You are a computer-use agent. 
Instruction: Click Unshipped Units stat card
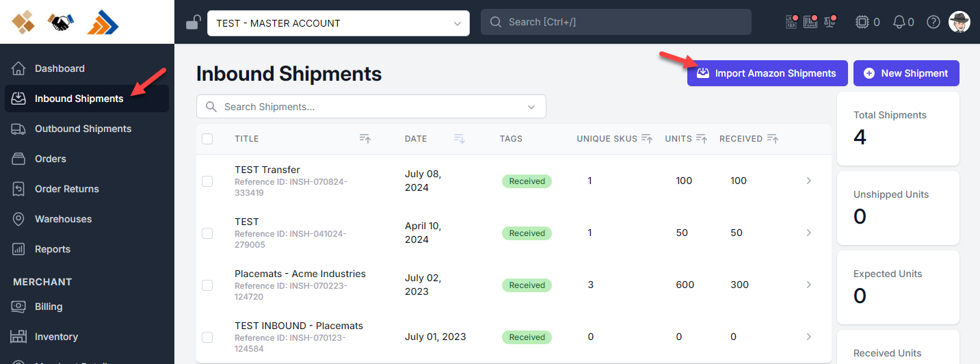point(898,208)
